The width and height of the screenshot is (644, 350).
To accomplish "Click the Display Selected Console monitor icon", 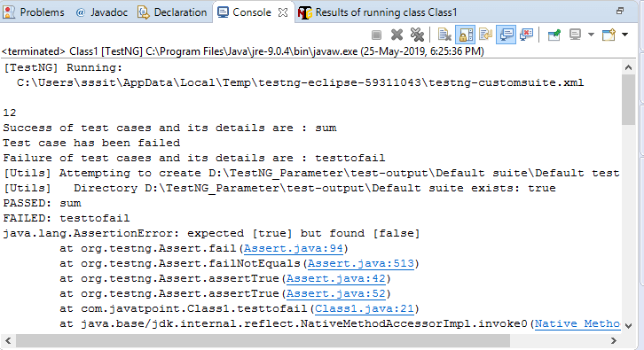I will 575,35.
